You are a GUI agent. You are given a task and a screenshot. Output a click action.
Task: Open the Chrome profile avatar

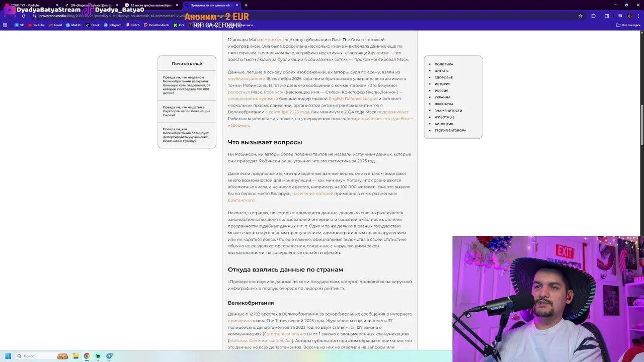pos(629,16)
